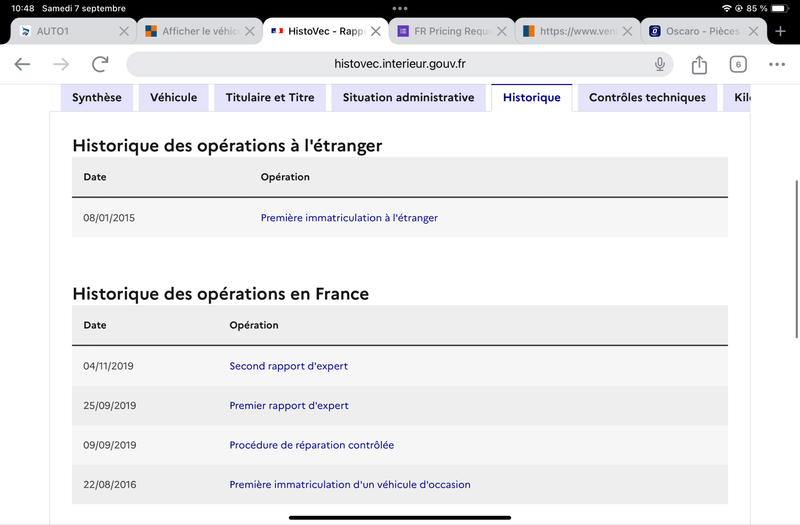Reload the page using the refresh icon
The image size is (800, 525).
coord(100,64)
